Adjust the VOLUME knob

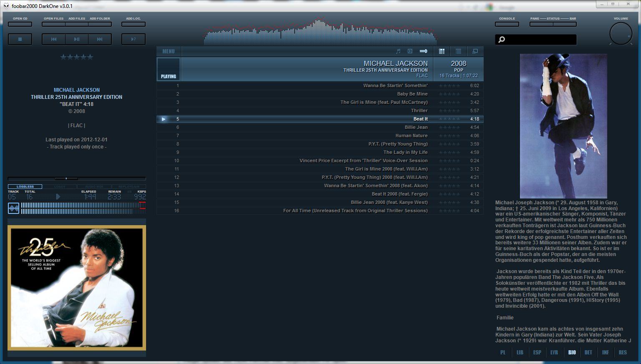point(621,34)
